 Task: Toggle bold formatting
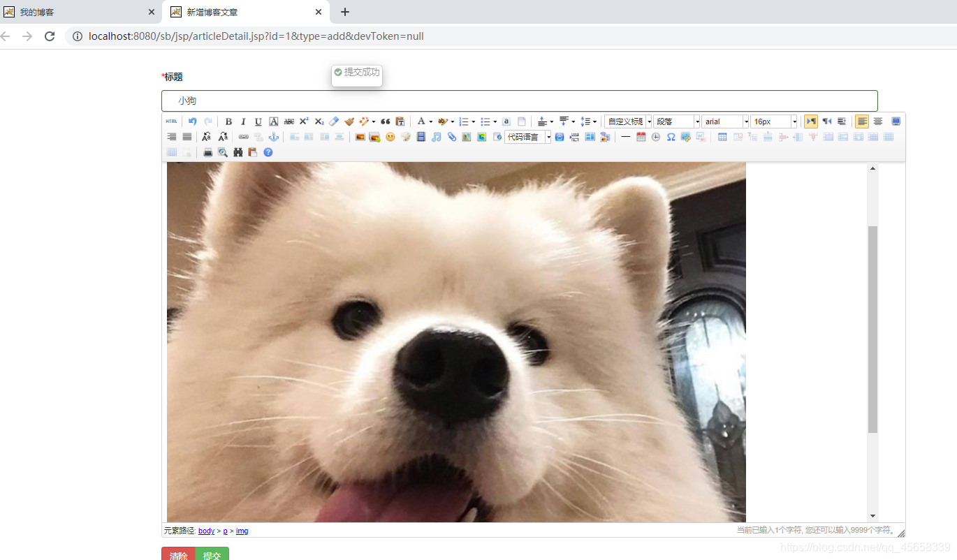coord(228,121)
